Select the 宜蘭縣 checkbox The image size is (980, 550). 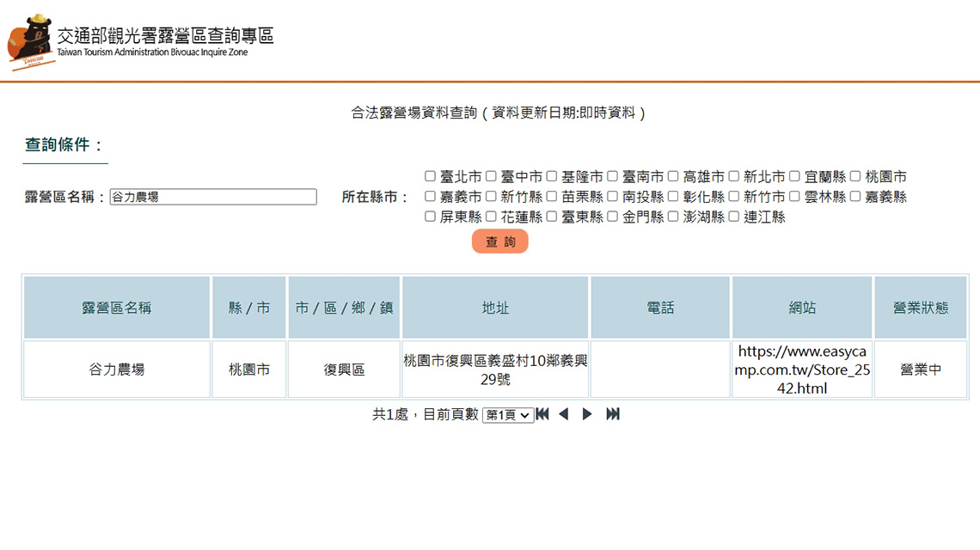click(x=795, y=176)
